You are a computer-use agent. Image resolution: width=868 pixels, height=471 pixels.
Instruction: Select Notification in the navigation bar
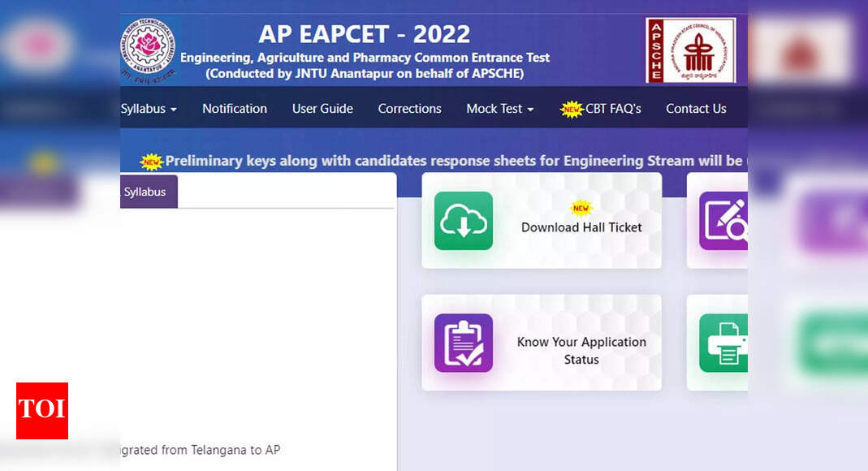click(235, 108)
